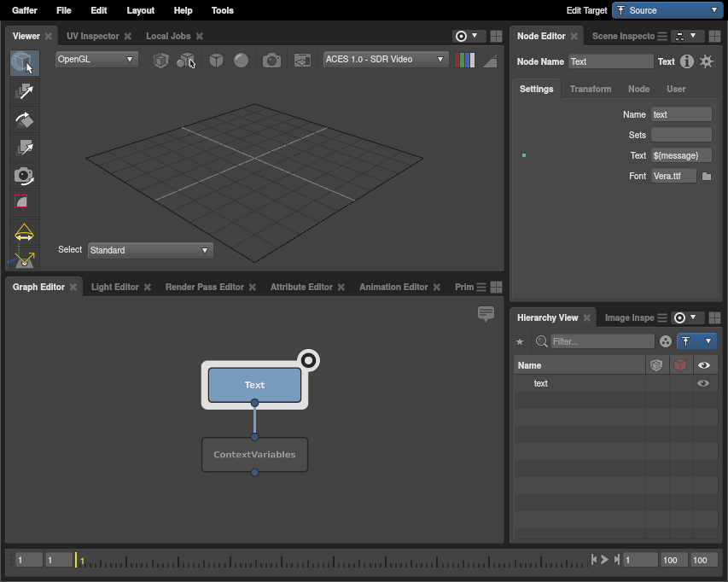The height and width of the screenshot is (582, 728).
Task: Open the Layout menu
Action: coord(141,10)
